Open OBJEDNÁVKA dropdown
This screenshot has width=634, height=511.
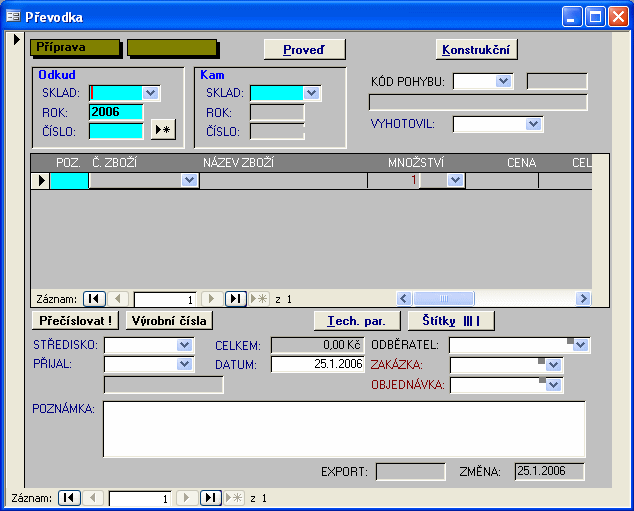point(554,384)
